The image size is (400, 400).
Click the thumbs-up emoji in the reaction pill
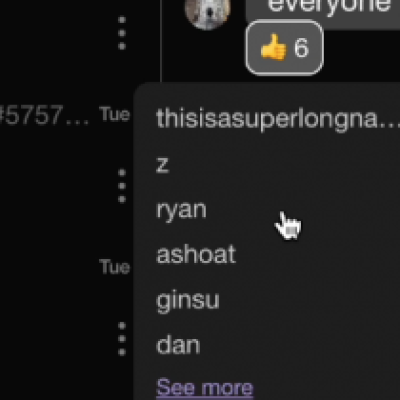pyautogui.click(x=273, y=47)
